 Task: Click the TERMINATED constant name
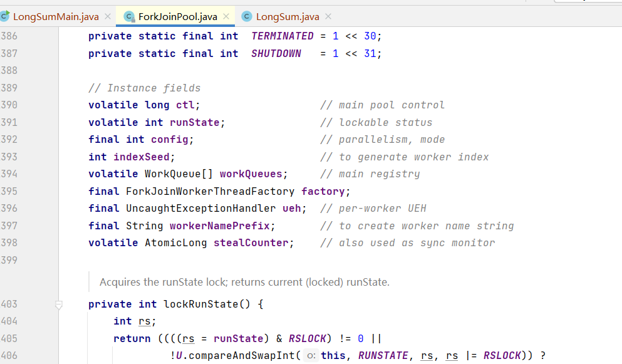click(282, 36)
